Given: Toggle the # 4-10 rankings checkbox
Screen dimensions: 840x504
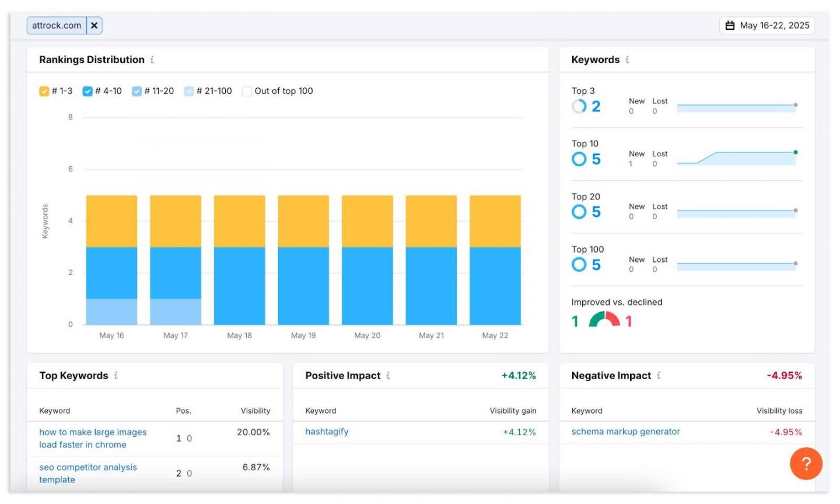Looking at the screenshot, I should coord(87,91).
